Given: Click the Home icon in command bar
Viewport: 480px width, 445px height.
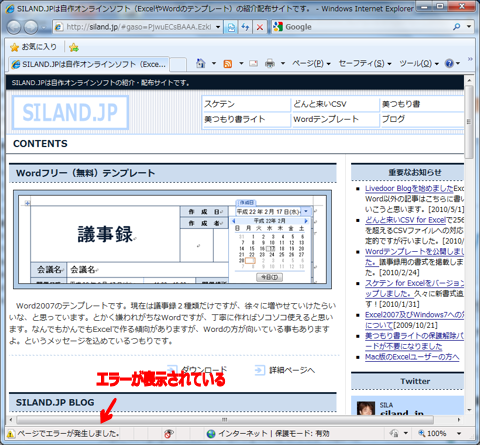Looking at the screenshot, I should 201,63.
